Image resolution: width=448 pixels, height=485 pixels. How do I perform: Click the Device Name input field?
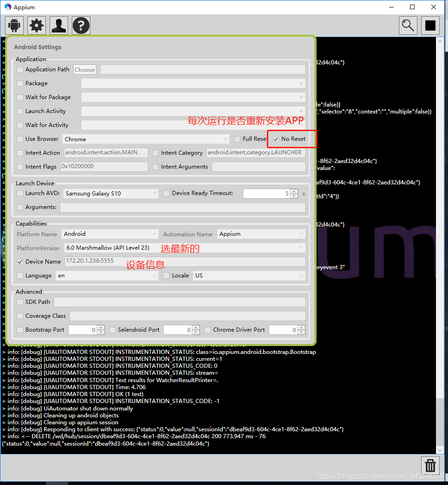coord(185,261)
